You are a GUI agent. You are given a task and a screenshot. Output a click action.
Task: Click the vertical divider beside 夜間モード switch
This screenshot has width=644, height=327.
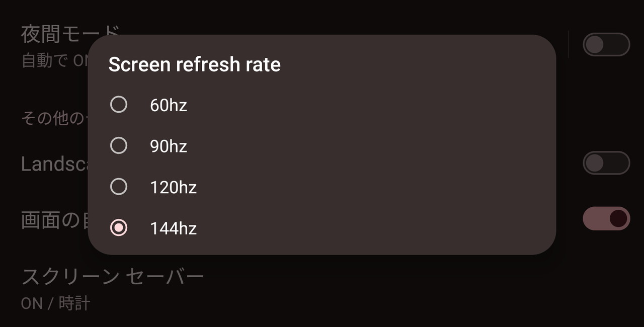pyautogui.click(x=568, y=44)
